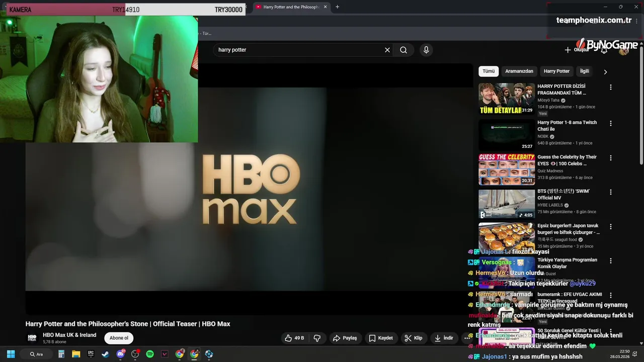Open more actions ellipsis under the video
Screen dimensions: 644x362
click(467, 338)
